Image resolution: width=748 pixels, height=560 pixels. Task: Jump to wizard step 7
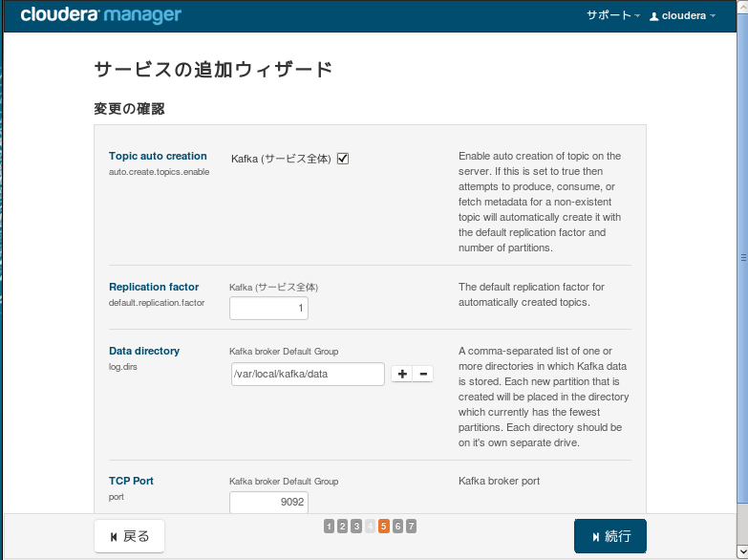tap(411, 527)
